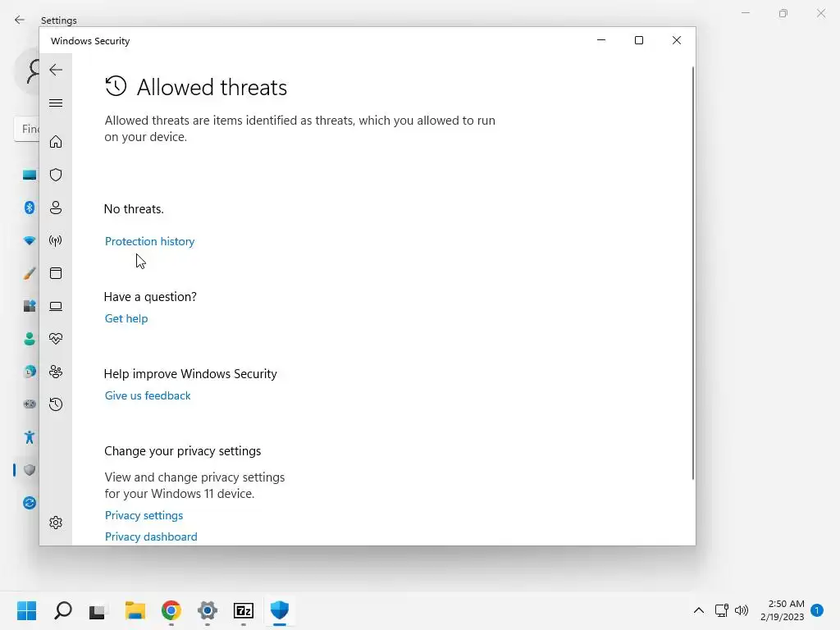Click the Windows Security vertical scrollbar

(x=692, y=273)
